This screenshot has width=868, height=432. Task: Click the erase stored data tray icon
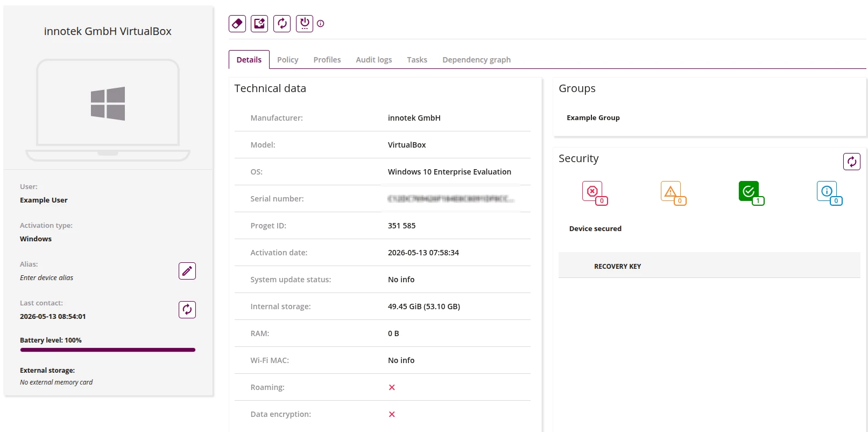coord(259,24)
